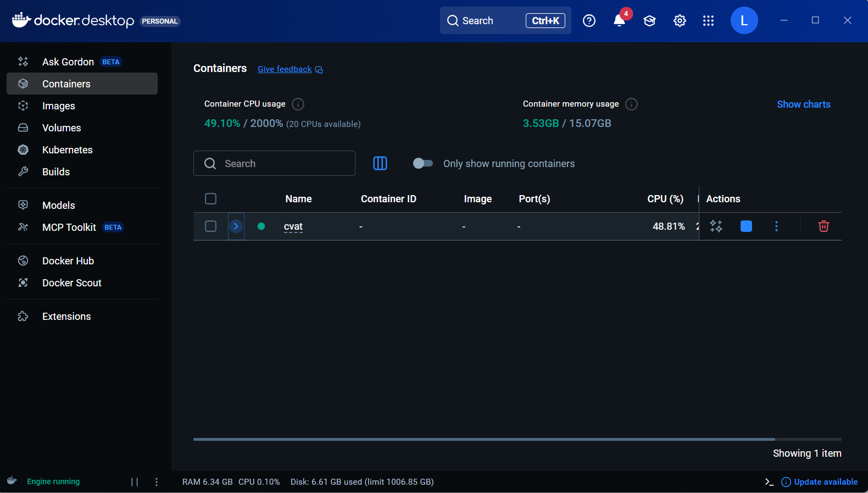
Task: Open the Builds section
Action: pyautogui.click(x=82, y=171)
